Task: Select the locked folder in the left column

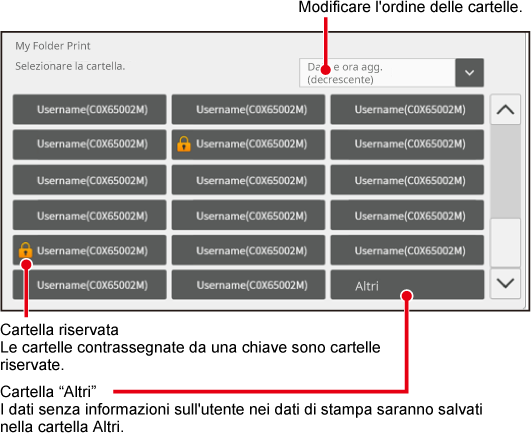Action: (89, 250)
